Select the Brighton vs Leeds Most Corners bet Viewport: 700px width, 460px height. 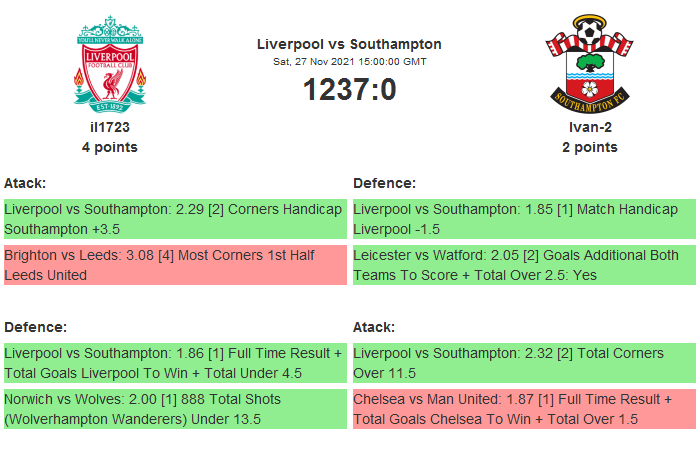point(174,265)
